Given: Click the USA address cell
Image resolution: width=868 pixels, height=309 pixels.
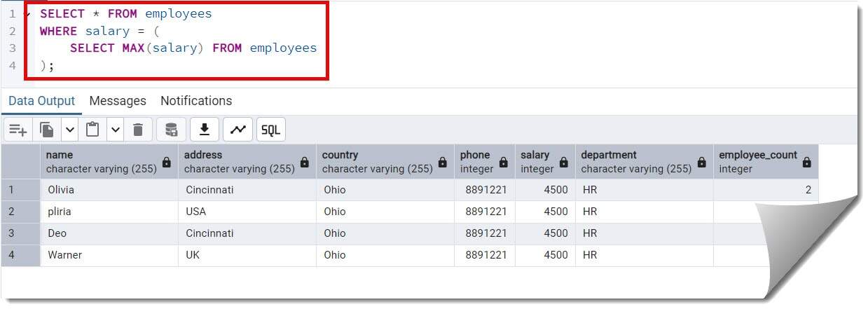Looking at the screenshot, I should click(x=247, y=212).
